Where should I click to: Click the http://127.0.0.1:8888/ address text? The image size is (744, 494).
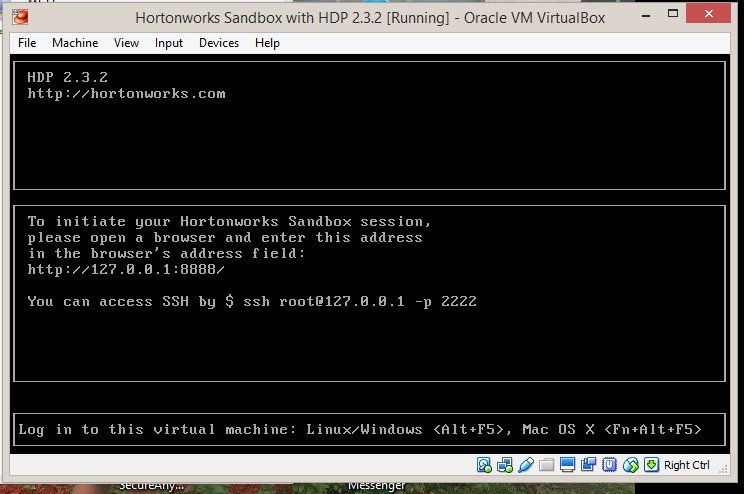click(126, 270)
